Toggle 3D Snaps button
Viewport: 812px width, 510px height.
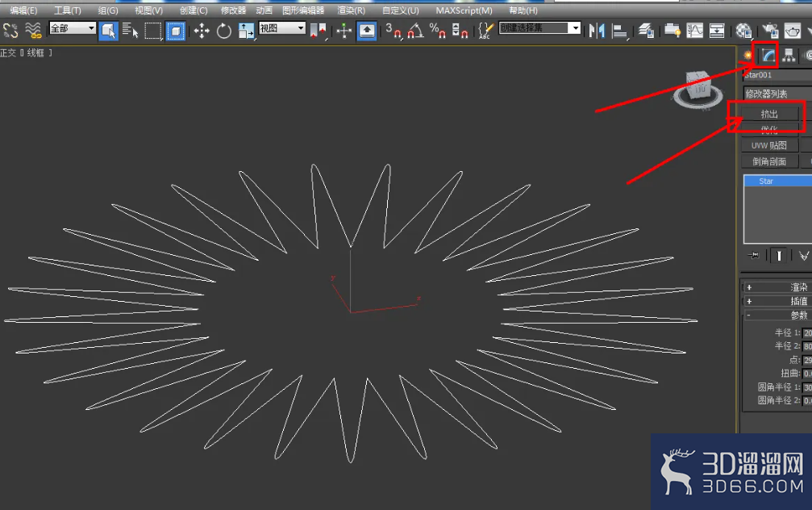(x=393, y=31)
